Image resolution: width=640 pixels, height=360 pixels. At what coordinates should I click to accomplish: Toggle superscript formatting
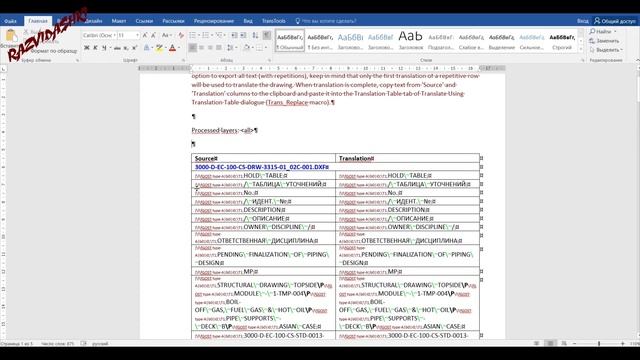pyautogui.click(x=134, y=48)
